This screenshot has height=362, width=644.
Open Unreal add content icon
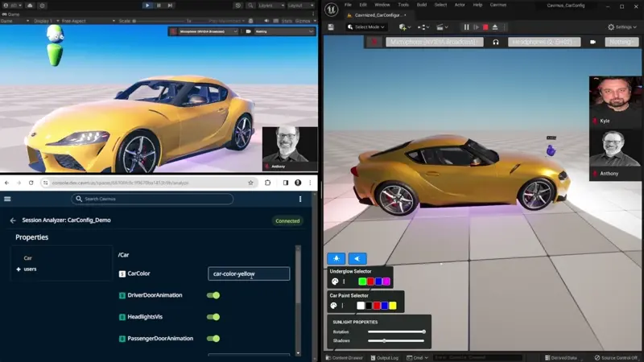[x=405, y=27]
